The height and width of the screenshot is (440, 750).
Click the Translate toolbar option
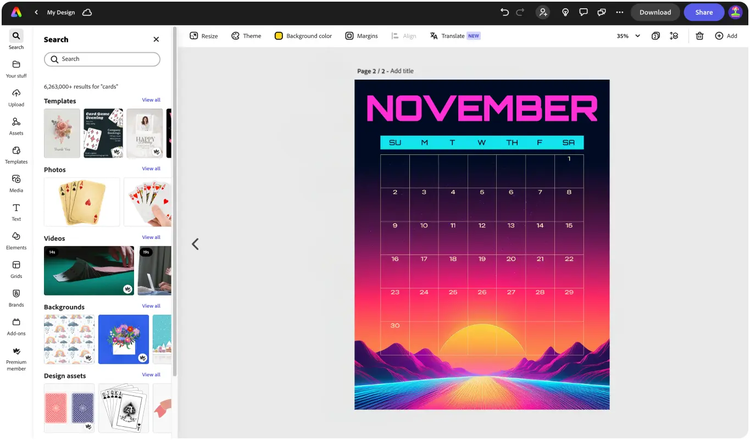point(455,36)
